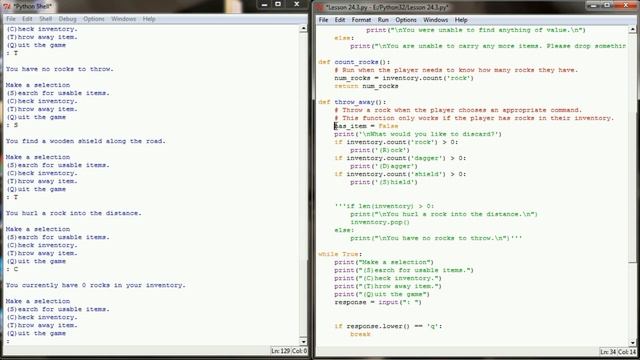This screenshot has width=640, height=360.
Task: Click "if inventory.count('dagger') > 0:" line
Action: [400, 158]
